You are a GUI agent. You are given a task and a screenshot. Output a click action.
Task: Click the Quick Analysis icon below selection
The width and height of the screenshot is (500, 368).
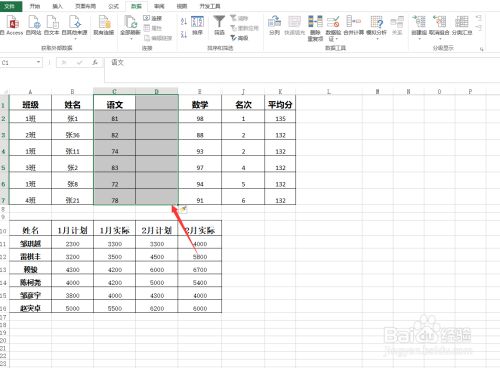coord(183,209)
